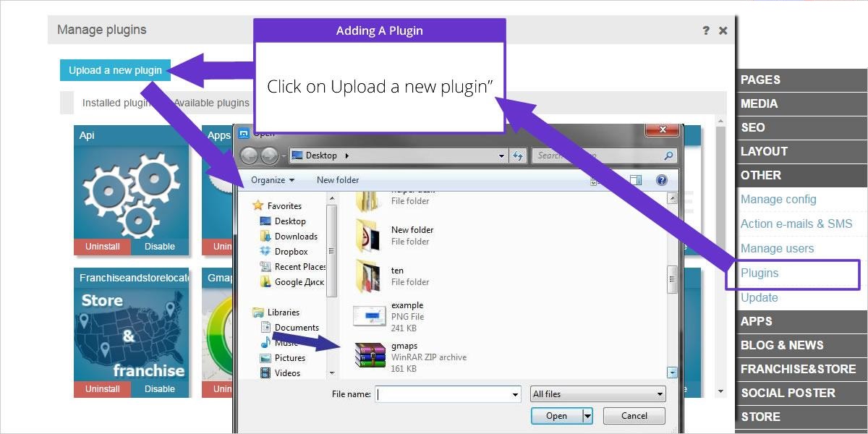This screenshot has height=434, width=868.
Task: Open the Change your view icon
Action: click(637, 179)
